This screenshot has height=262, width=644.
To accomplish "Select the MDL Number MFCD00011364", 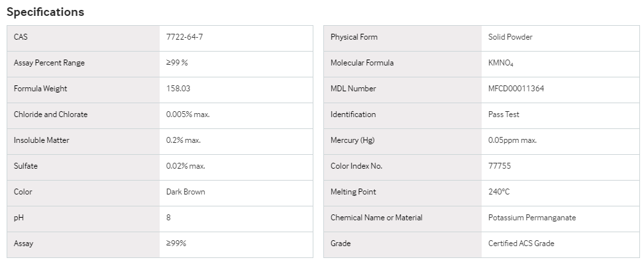I will [516, 89].
